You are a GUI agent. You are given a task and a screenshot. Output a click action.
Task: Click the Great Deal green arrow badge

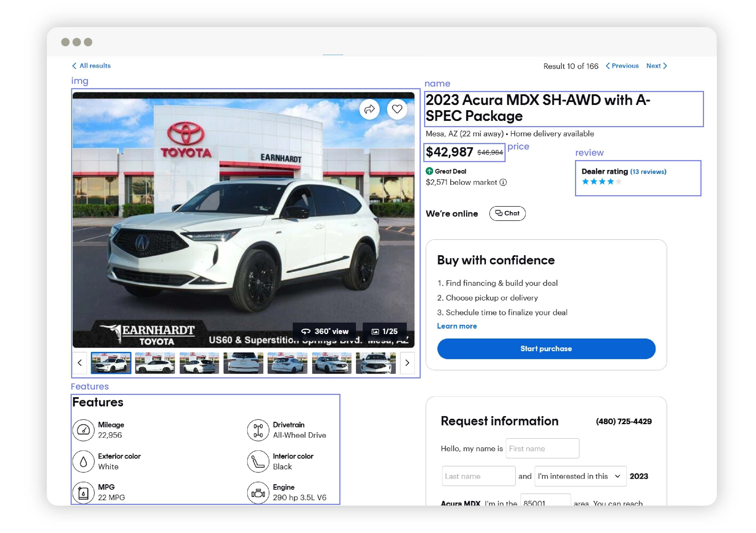pyautogui.click(x=429, y=171)
